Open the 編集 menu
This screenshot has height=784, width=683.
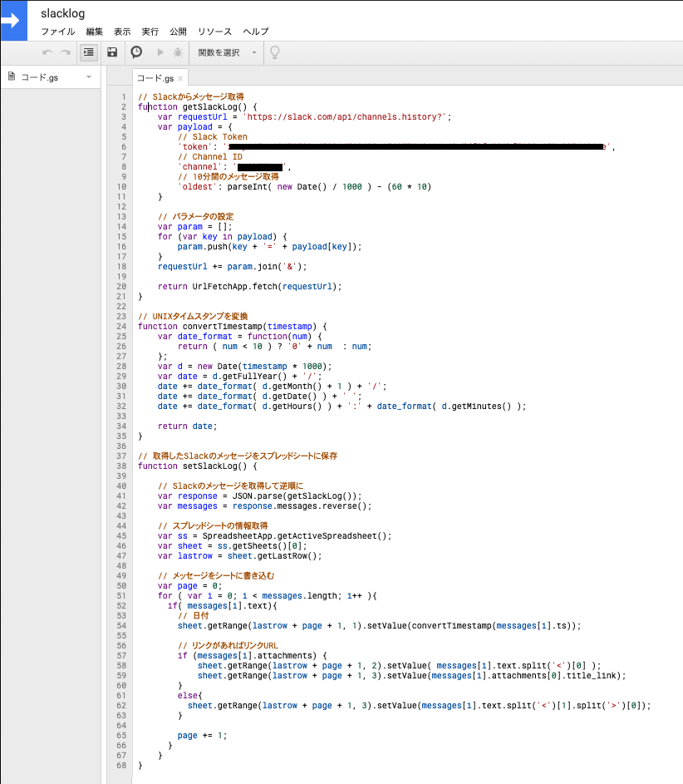(x=95, y=32)
